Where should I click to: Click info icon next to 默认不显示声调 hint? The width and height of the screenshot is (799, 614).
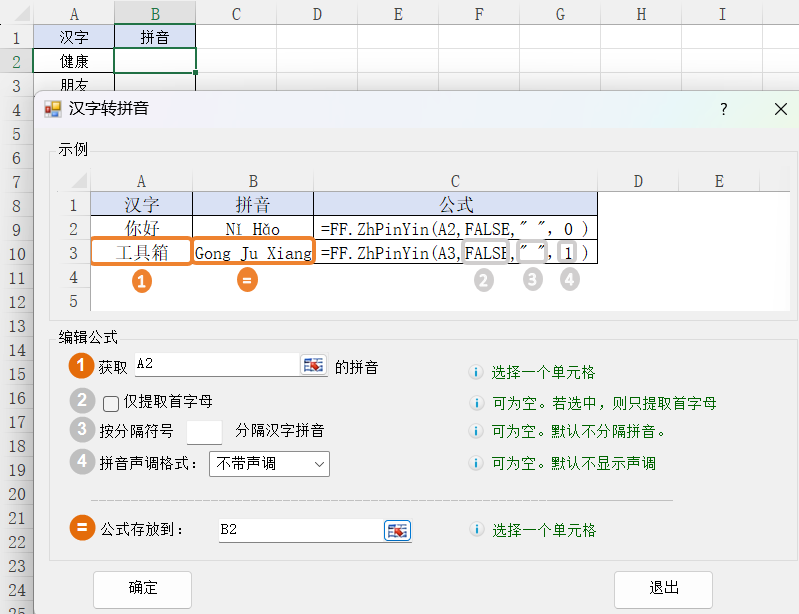click(477, 463)
